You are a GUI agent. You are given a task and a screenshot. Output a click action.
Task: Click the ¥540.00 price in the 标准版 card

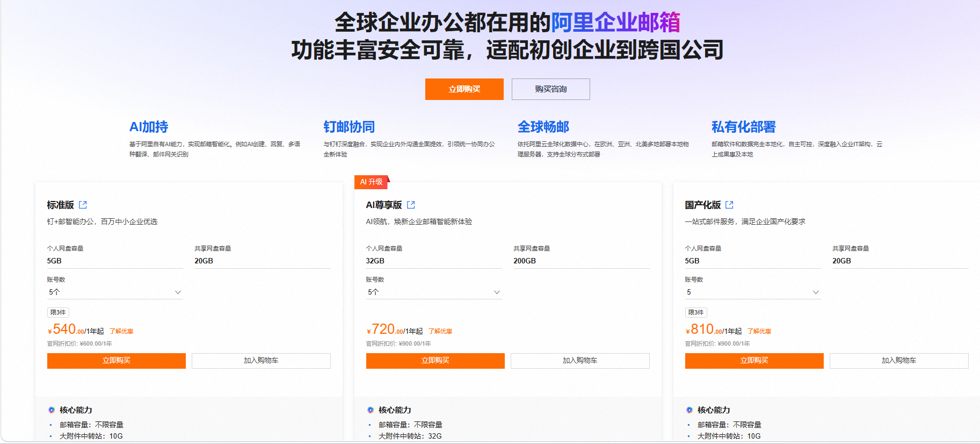pos(67,330)
